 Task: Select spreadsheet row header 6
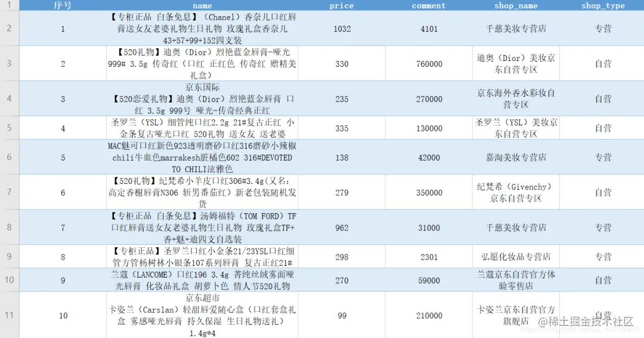10,157
